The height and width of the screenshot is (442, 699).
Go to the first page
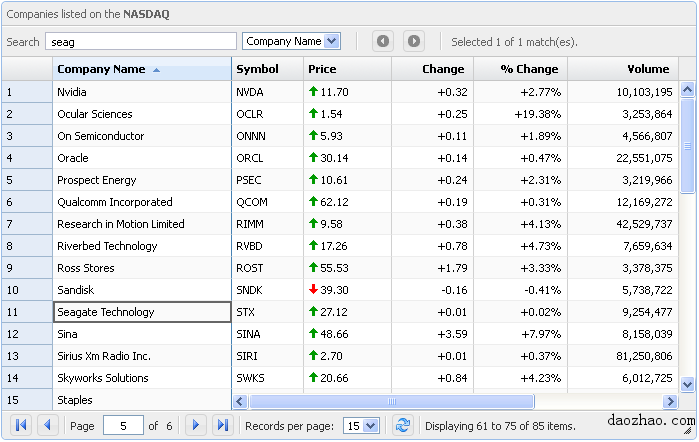click(21, 425)
